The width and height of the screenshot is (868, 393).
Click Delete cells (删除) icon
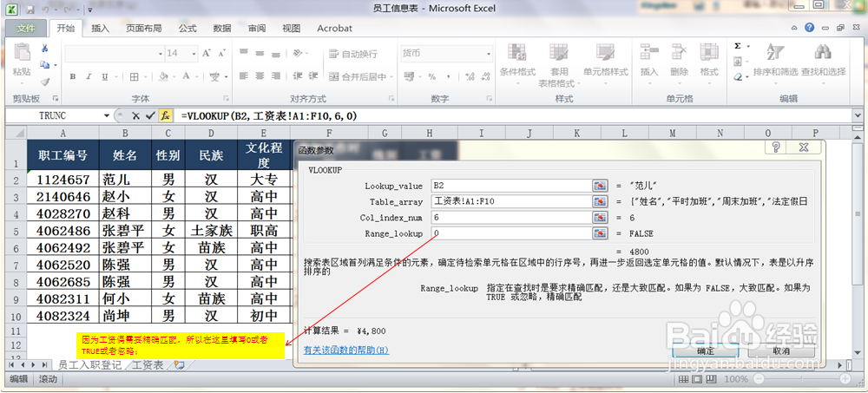(679, 52)
